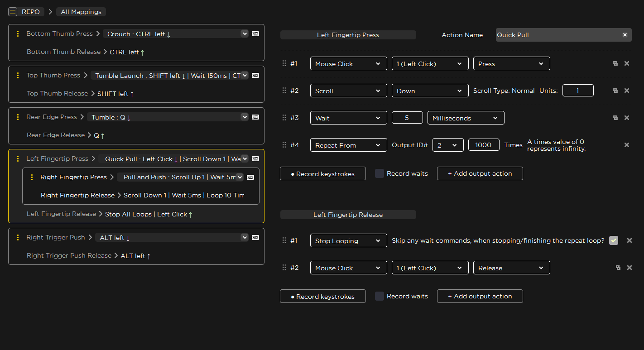Enable Record waits under Left Fingertip Release
The height and width of the screenshot is (350, 644).
[380, 296]
